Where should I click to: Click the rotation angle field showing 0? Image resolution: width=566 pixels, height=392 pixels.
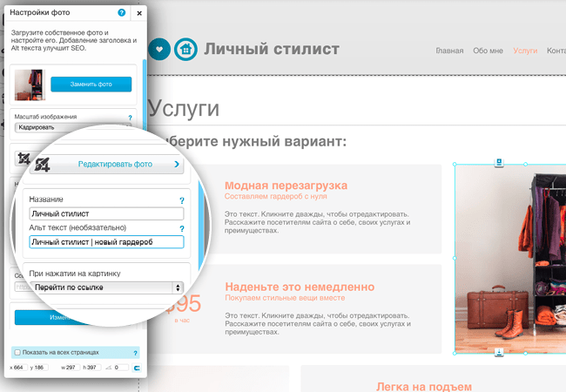[121, 368]
